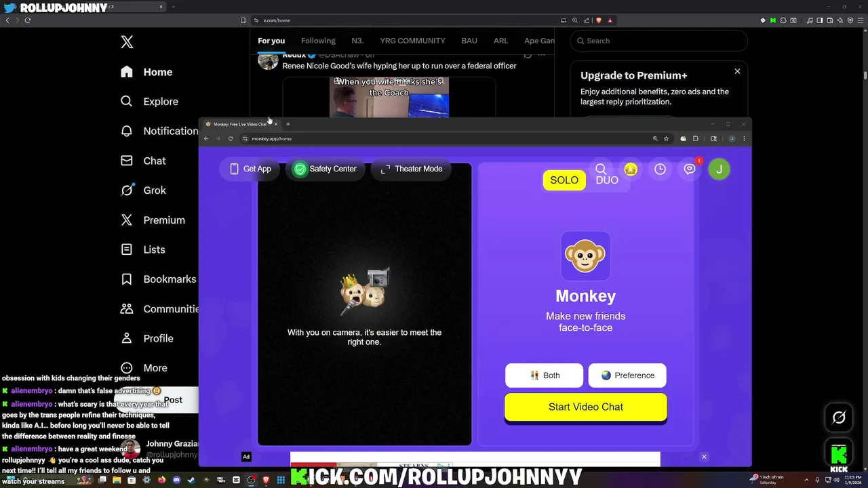Open the Brave Rewards triangle icon
The image size is (868, 488).
coord(610,20)
